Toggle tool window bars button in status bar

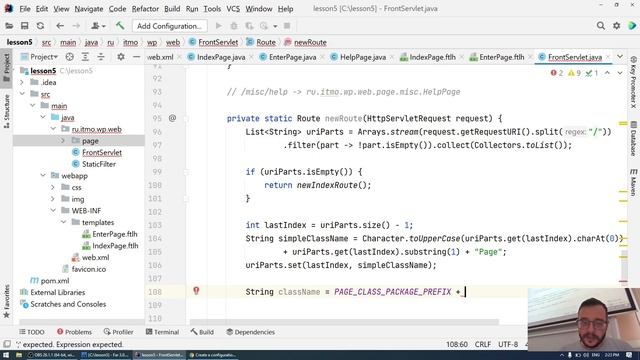[x=7, y=344]
